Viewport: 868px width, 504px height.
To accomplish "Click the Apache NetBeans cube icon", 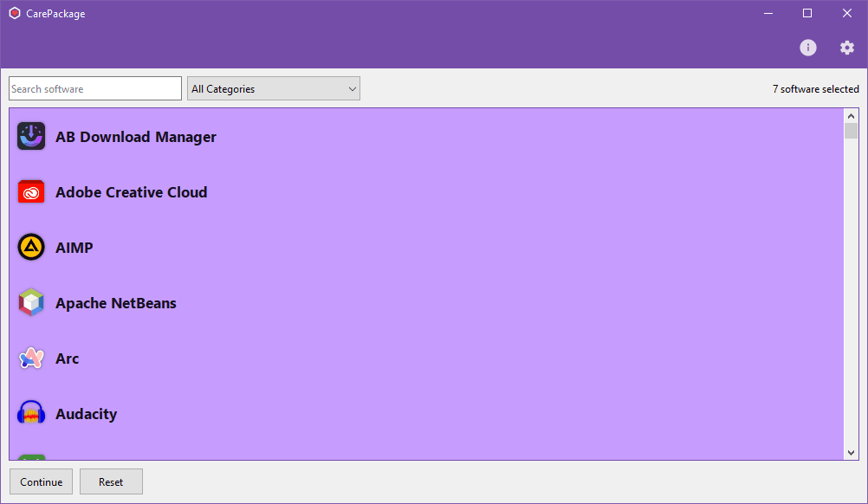I will [31, 302].
